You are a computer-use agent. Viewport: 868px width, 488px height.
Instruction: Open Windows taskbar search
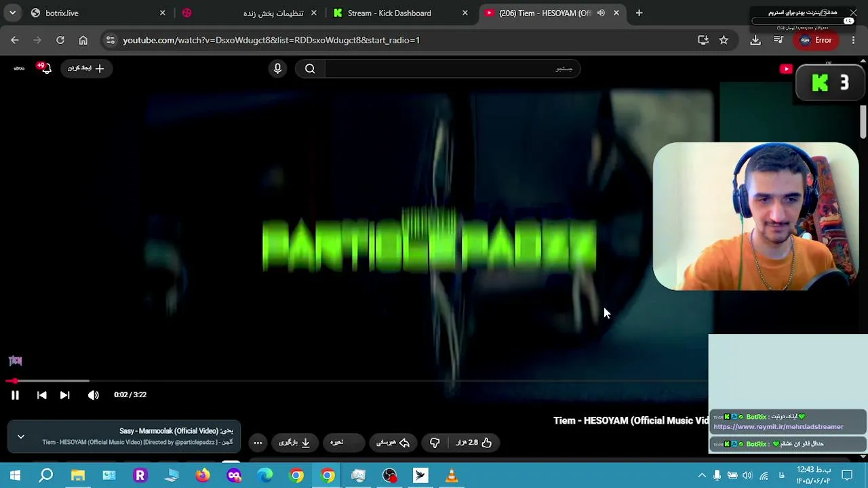(46, 476)
